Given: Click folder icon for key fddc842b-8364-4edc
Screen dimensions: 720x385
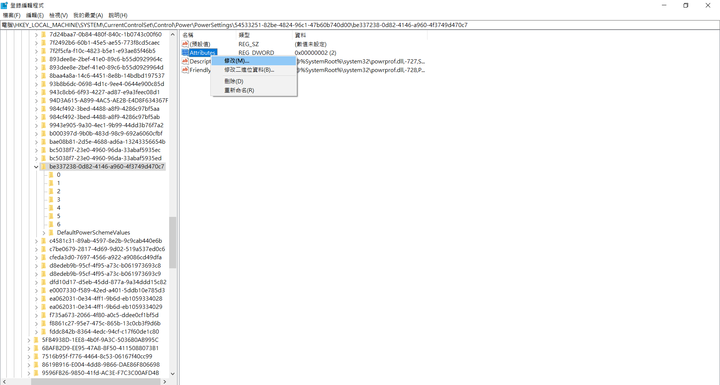Looking at the screenshot, I should tap(44, 332).
